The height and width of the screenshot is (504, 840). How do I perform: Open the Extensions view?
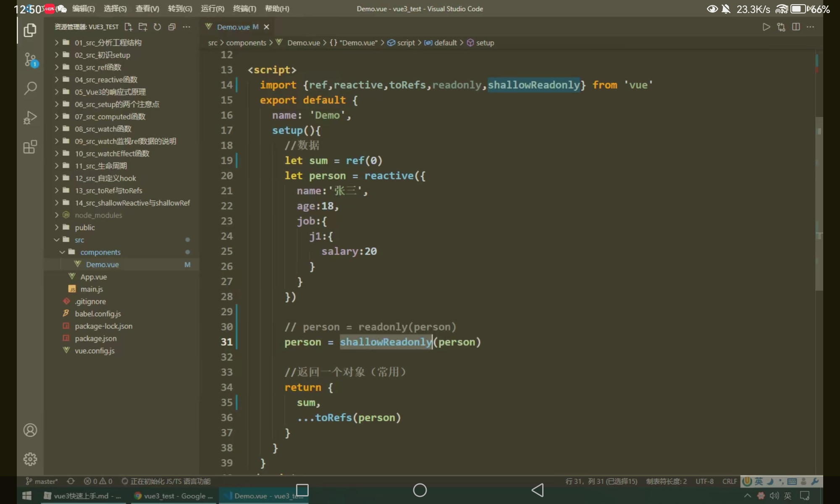[30, 147]
